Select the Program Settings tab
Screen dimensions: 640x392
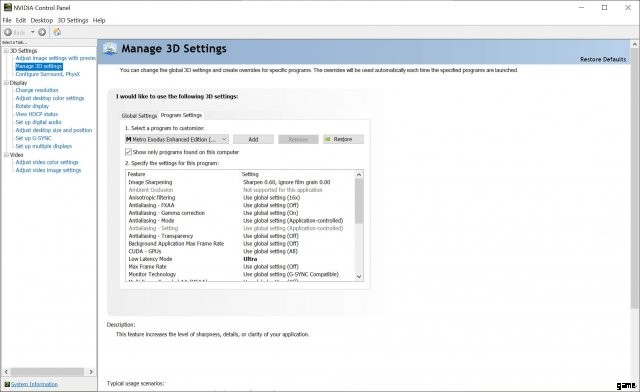tap(181, 115)
